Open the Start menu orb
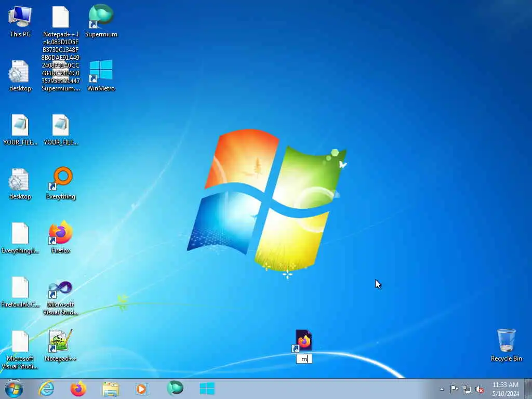 [x=14, y=389]
